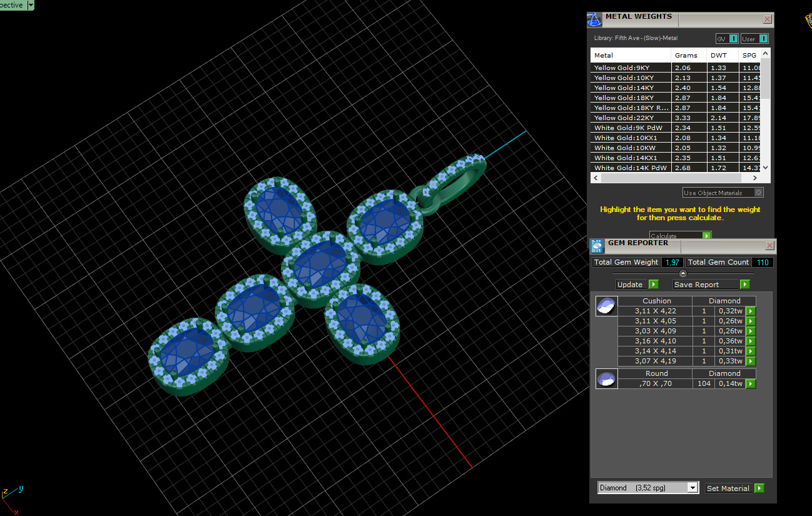
Task: Open the perspective viewport dropdown arrow
Action: [x=31, y=4]
